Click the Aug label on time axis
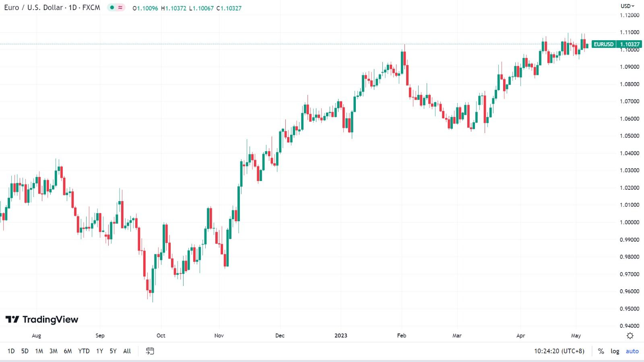644x362 pixels. (x=36, y=335)
